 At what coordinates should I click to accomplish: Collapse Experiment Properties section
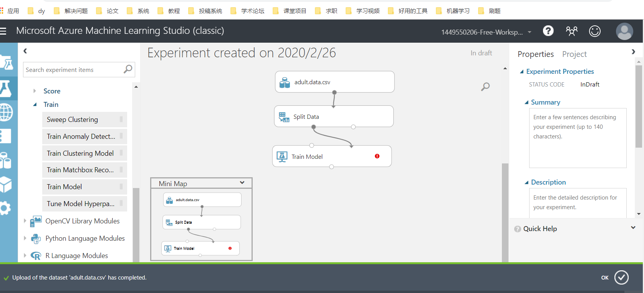[521, 72]
